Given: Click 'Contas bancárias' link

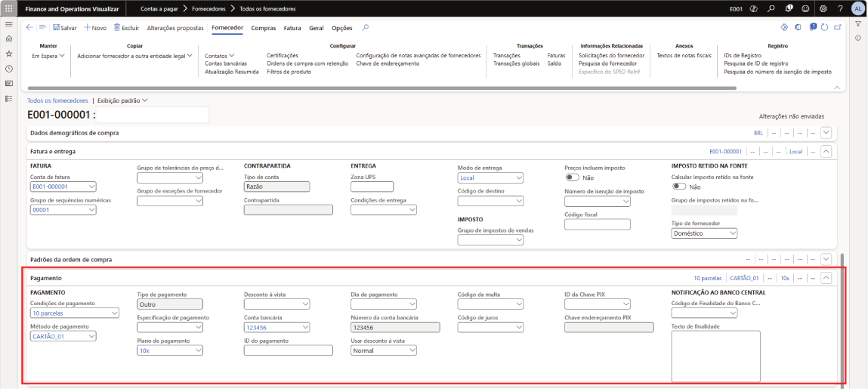Looking at the screenshot, I should pos(226,63).
